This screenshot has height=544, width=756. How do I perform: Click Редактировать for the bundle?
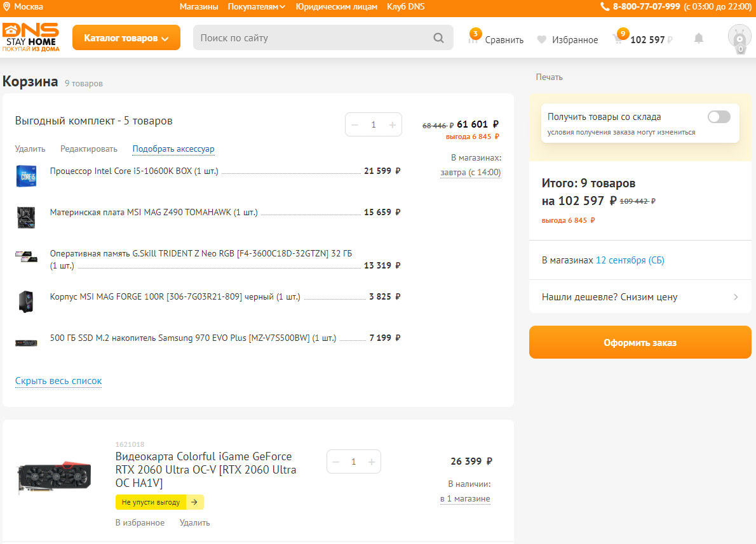coord(89,149)
